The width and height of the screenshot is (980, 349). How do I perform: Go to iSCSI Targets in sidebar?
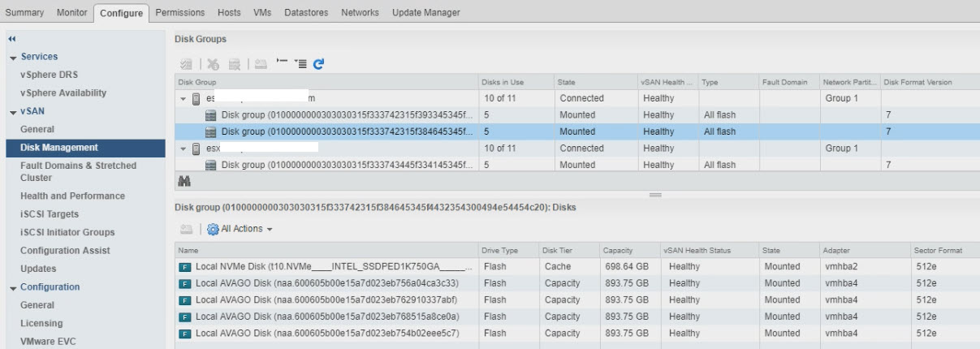click(x=50, y=214)
